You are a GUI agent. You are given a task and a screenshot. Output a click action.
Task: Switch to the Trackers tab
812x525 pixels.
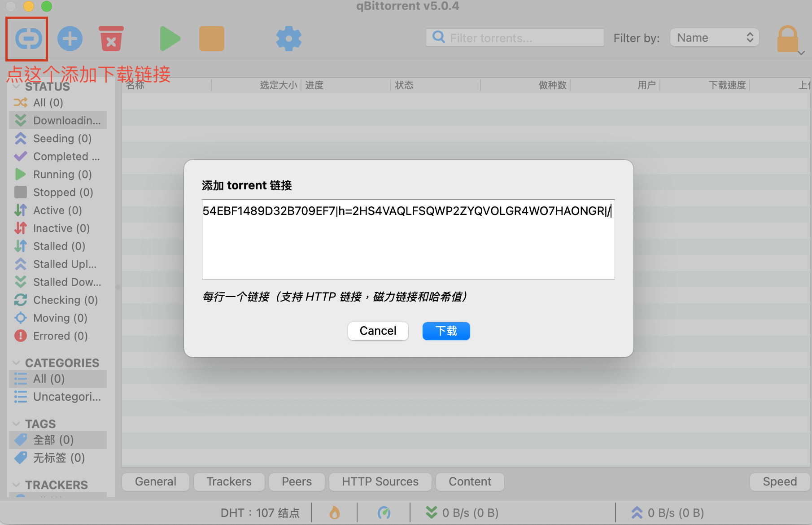click(x=229, y=481)
